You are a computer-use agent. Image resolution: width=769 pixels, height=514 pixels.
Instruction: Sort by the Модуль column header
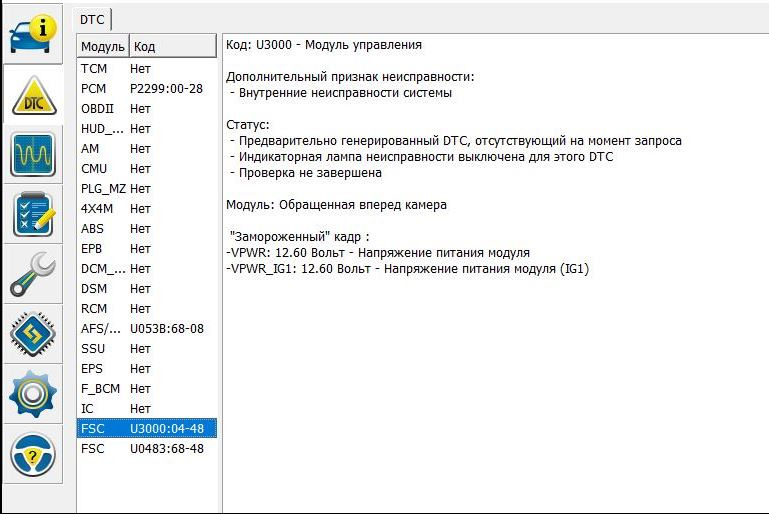103,46
